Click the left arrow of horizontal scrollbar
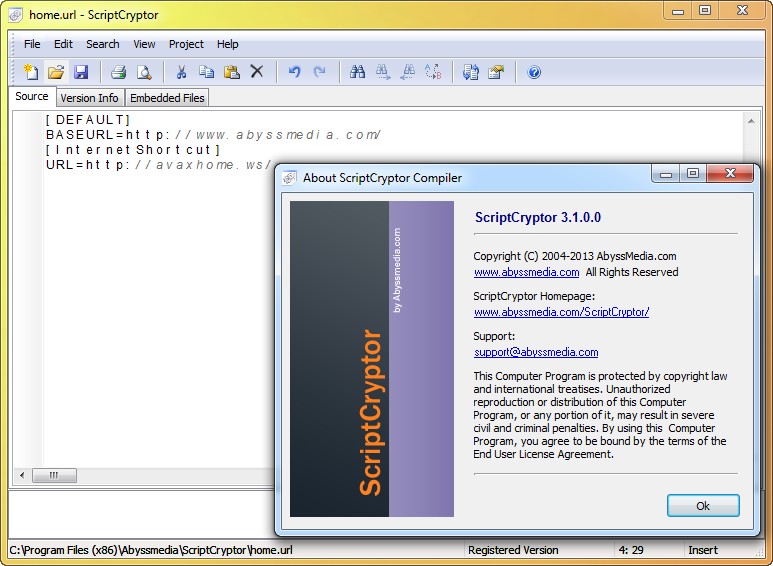 click(22, 475)
